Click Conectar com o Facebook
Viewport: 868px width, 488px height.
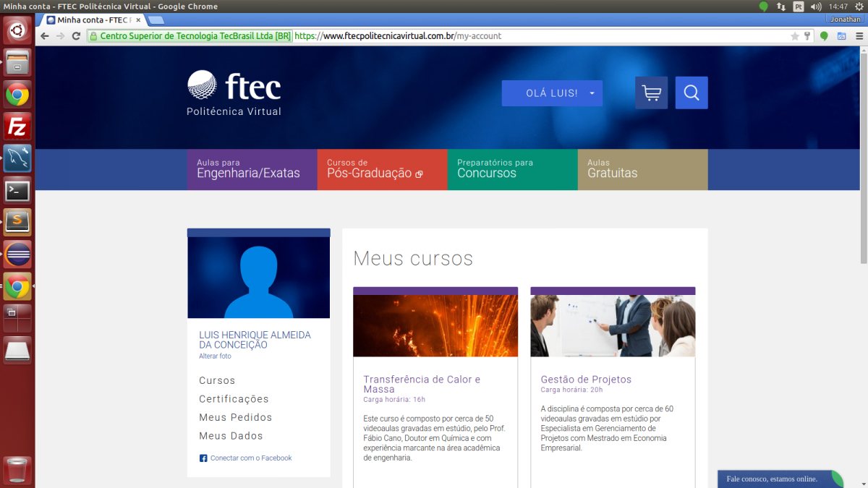point(250,458)
